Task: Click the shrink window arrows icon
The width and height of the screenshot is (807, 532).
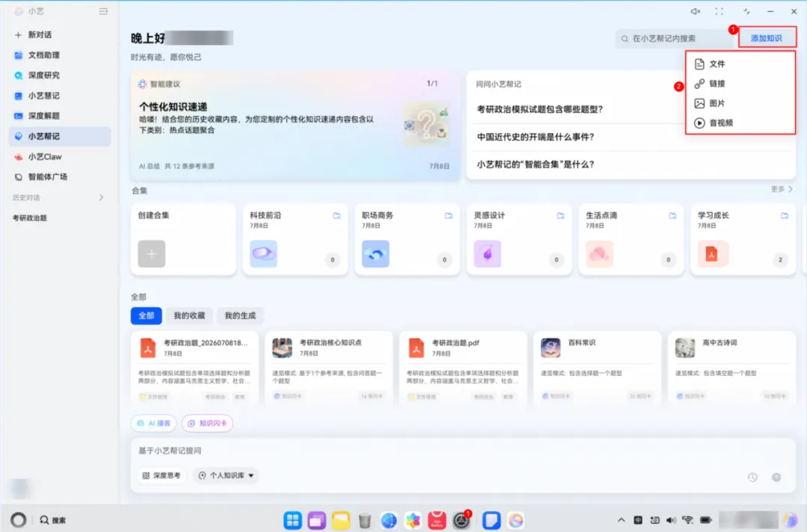Action: (x=746, y=11)
